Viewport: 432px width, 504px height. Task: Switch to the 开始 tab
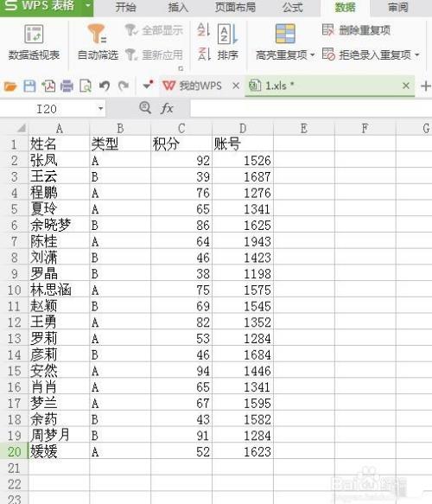coord(125,7)
